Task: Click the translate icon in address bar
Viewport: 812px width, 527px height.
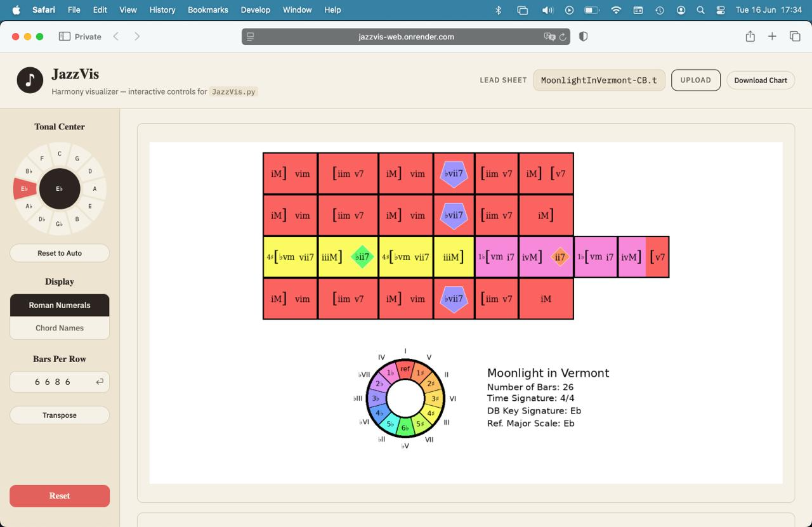Action: (x=549, y=37)
